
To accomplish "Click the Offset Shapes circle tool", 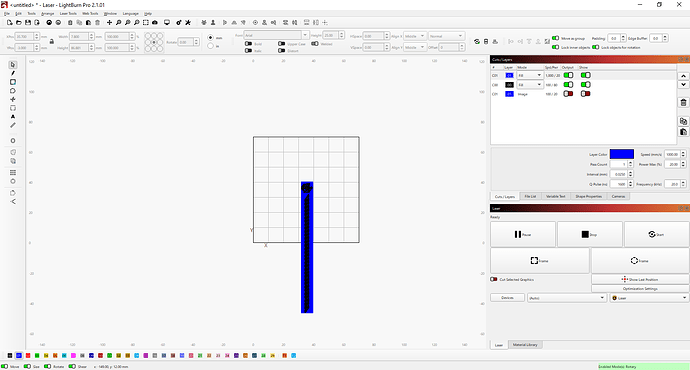I will [x=13, y=141].
